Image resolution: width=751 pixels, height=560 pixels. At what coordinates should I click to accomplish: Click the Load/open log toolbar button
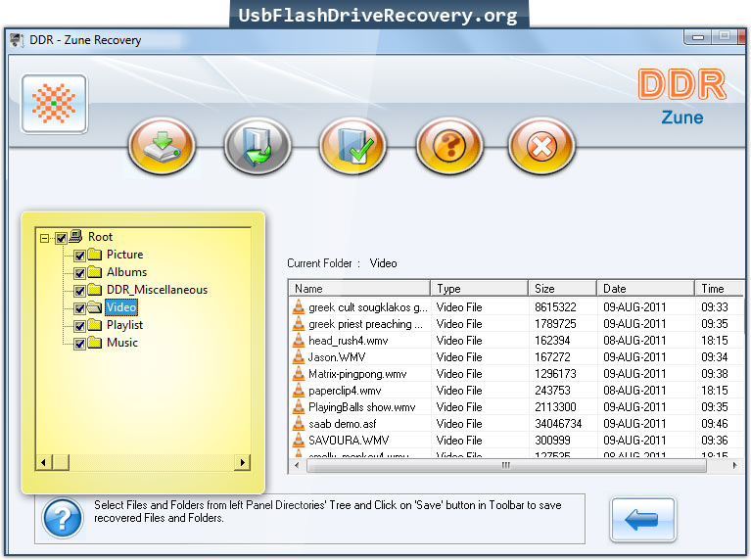[x=258, y=146]
